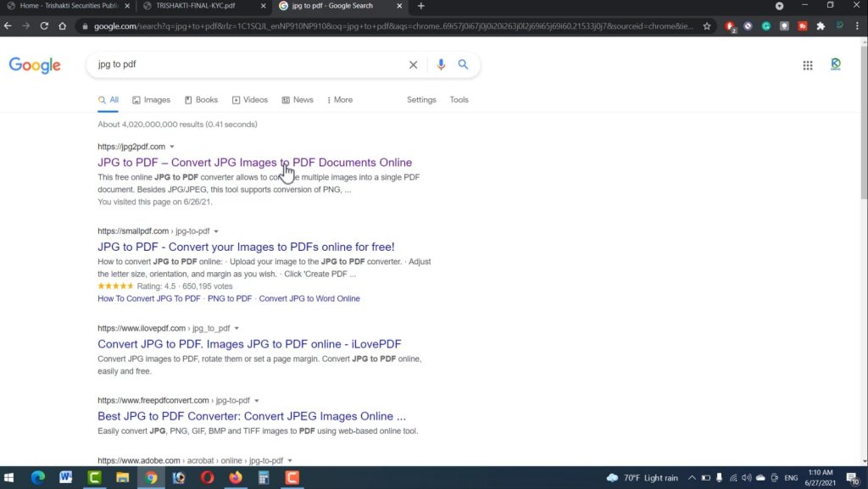Open the volume control in system tray
The width and height of the screenshot is (868, 489).
pyautogui.click(x=747, y=477)
